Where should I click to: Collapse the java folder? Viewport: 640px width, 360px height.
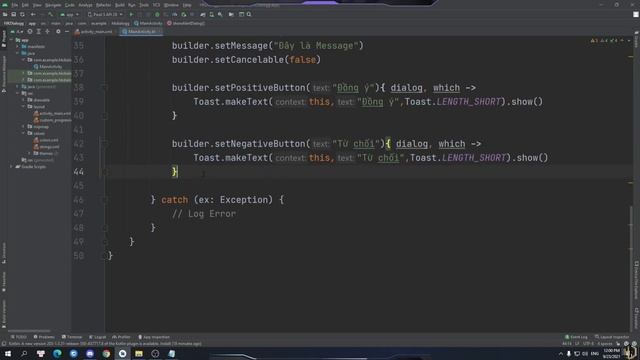pyautogui.click(x=18, y=53)
